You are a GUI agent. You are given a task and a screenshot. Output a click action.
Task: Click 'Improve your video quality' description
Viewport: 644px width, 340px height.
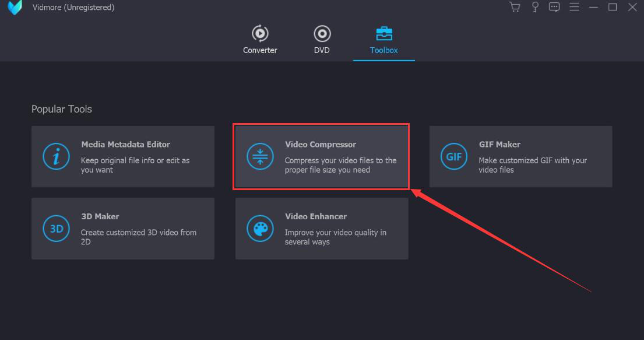click(x=336, y=237)
